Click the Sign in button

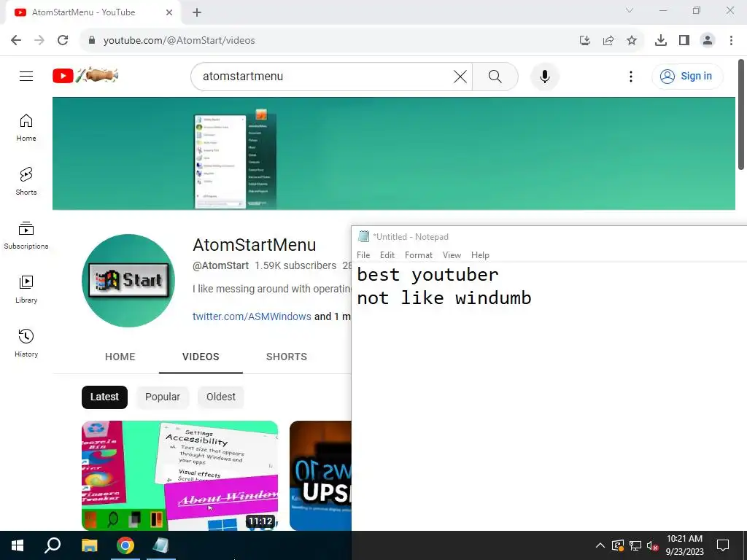[687, 76]
